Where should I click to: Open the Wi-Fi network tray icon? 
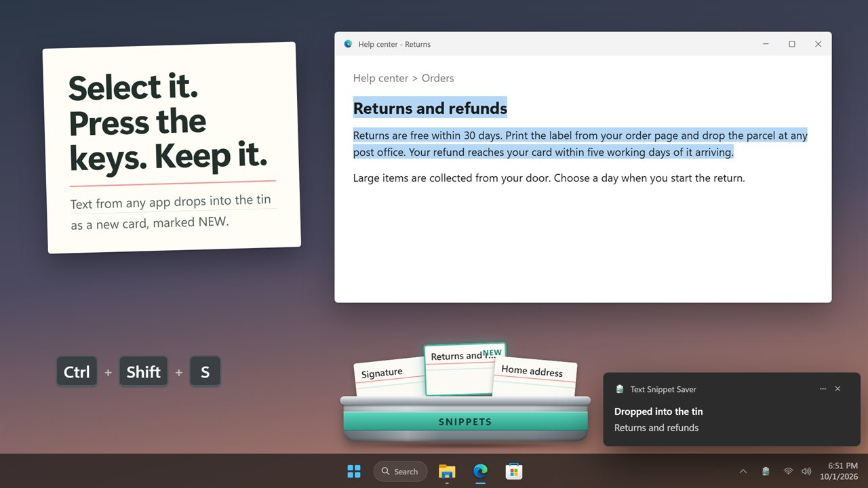tap(788, 471)
